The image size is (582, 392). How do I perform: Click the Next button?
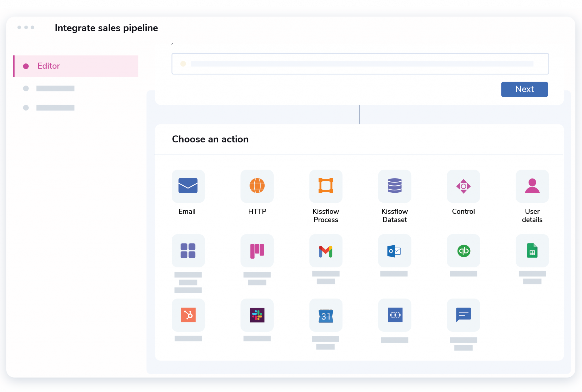pos(524,89)
